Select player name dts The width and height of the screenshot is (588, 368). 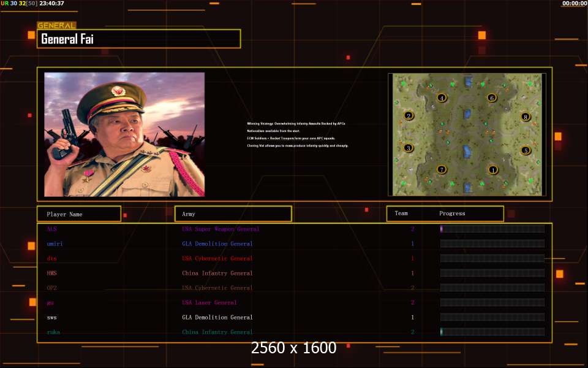click(x=51, y=258)
